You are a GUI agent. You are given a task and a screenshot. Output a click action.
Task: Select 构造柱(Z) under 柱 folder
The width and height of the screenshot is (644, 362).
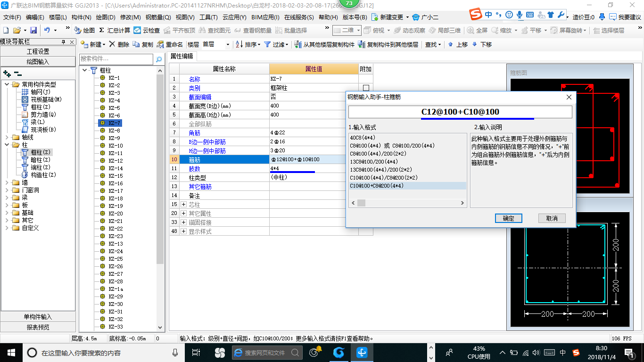pyautogui.click(x=39, y=175)
